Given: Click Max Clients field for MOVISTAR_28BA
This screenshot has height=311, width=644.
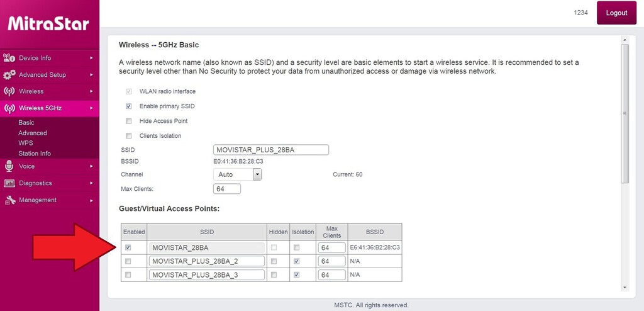Looking at the screenshot, I should point(332,247).
